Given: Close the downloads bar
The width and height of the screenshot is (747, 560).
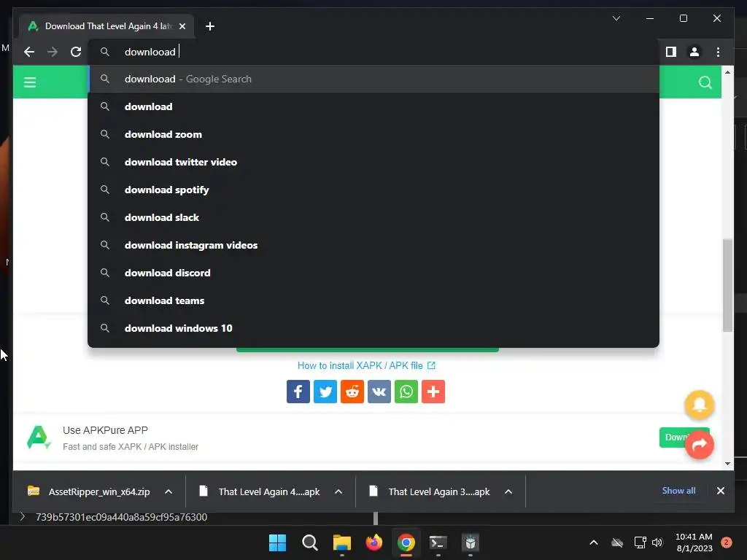Looking at the screenshot, I should pyautogui.click(x=720, y=491).
